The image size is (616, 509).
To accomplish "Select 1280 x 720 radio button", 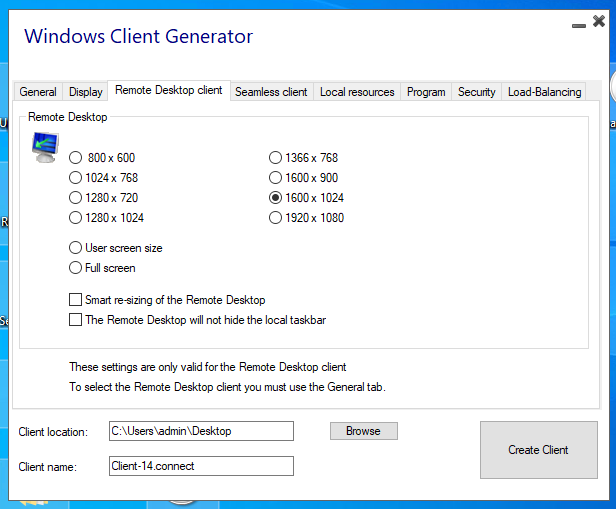I will [76, 198].
